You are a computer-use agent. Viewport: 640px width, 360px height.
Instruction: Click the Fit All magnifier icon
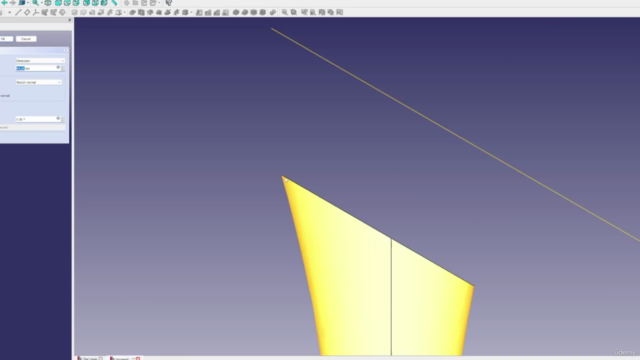[36, 2]
